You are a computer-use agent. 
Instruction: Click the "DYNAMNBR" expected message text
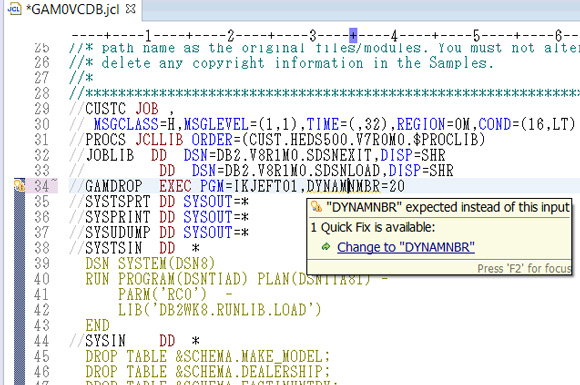tap(448, 207)
